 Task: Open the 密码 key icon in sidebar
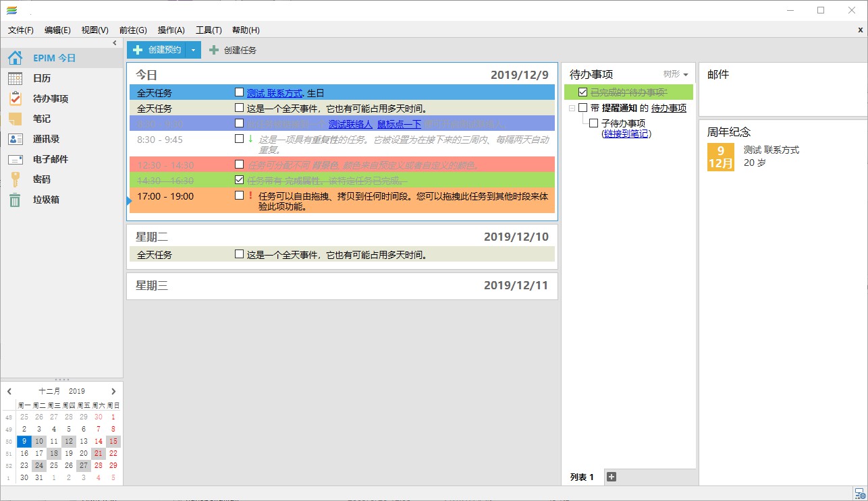[15, 179]
